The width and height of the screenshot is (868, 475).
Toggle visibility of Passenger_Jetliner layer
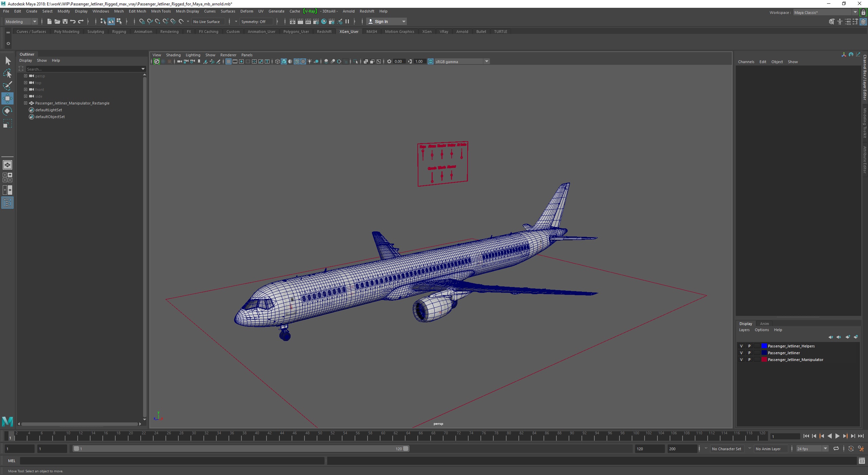[x=741, y=353]
